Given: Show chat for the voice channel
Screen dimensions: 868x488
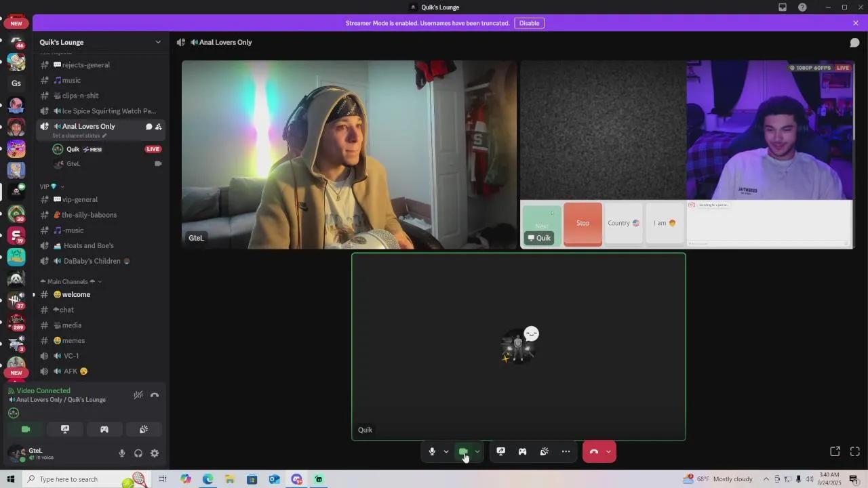Looking at the screenshot, I should click(x=854, y=42).
